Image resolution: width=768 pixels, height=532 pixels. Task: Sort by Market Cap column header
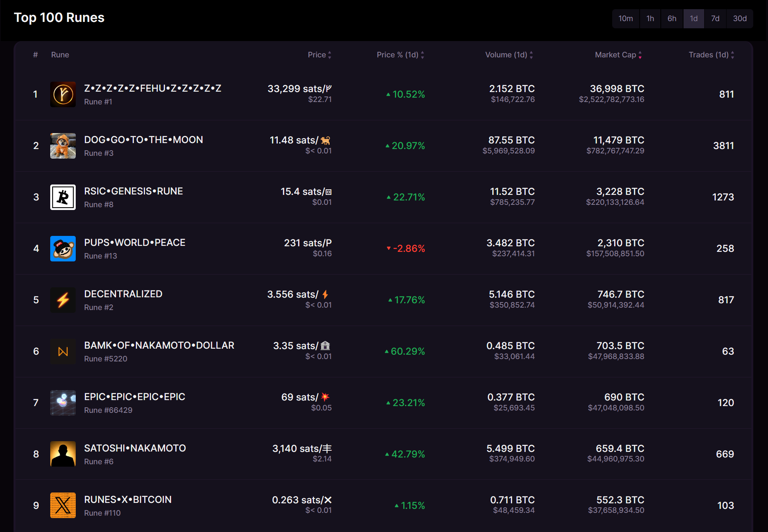click(618, 55)
